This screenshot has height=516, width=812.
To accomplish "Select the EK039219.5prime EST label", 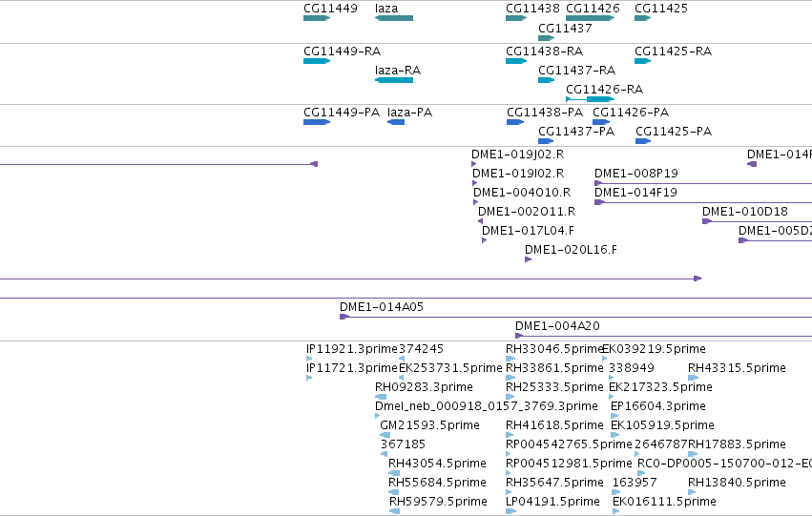I will pos(654,349).
